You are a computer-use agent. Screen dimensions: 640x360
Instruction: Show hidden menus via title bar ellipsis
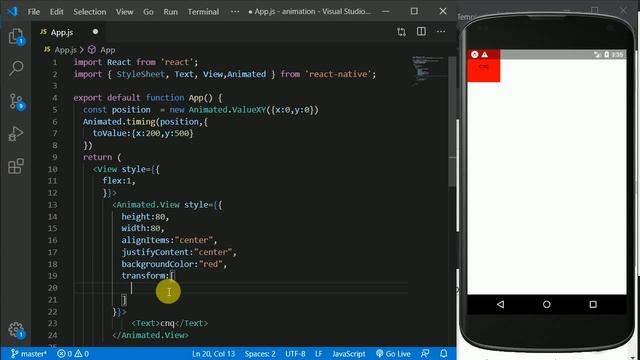235,11
